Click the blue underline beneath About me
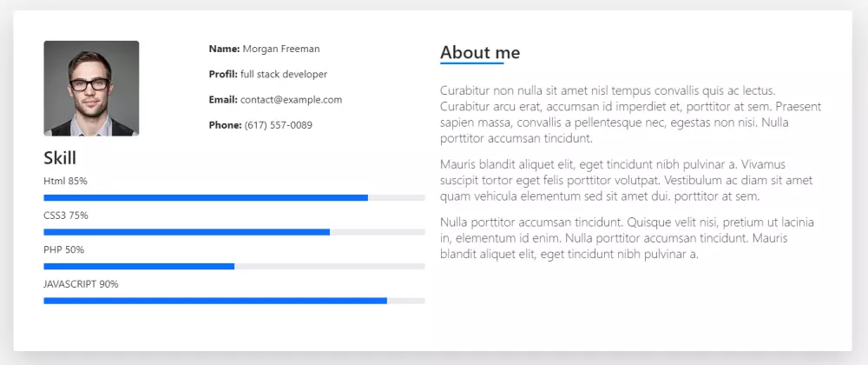This screenshot has width=868, height=365. tap(471, 63)
